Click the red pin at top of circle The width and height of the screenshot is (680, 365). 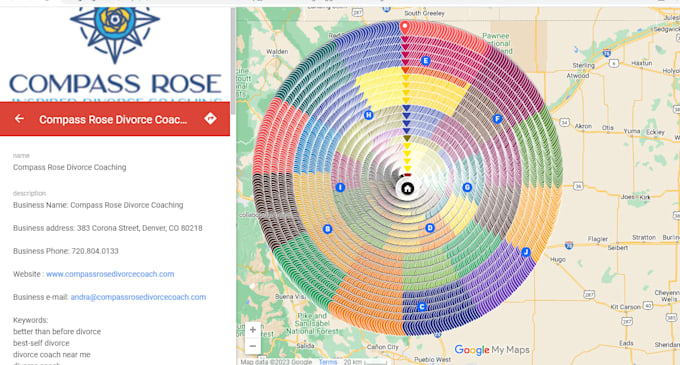point(404,27)
